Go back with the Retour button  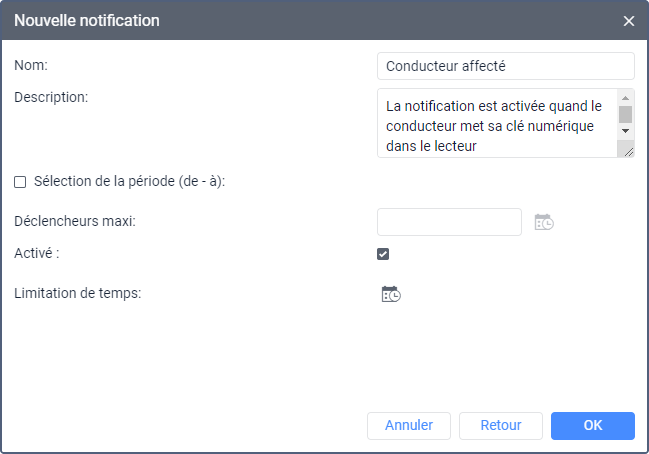click(501, 425)
